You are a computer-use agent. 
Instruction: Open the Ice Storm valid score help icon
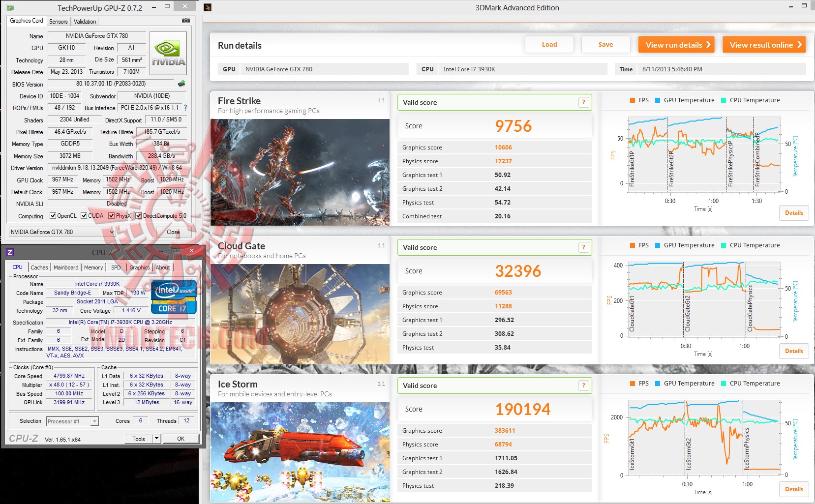click(x=583, y=385)
